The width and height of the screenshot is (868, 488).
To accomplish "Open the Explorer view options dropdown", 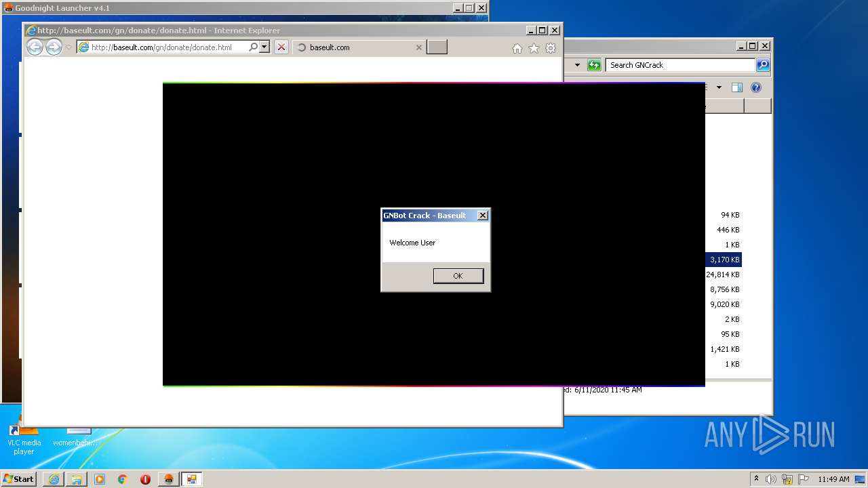I will [719, 87].
